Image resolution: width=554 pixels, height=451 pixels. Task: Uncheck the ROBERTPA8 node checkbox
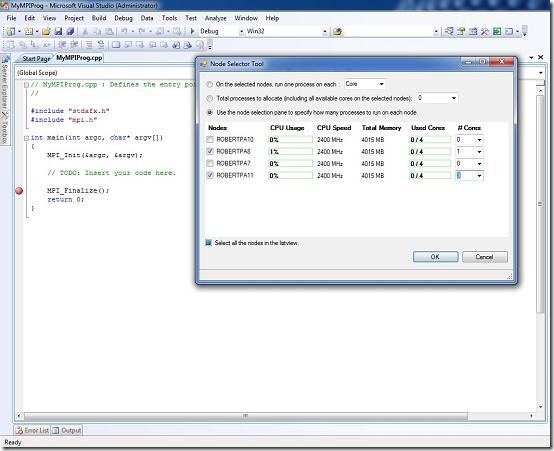pyautogui.click(x=210, y=152)
